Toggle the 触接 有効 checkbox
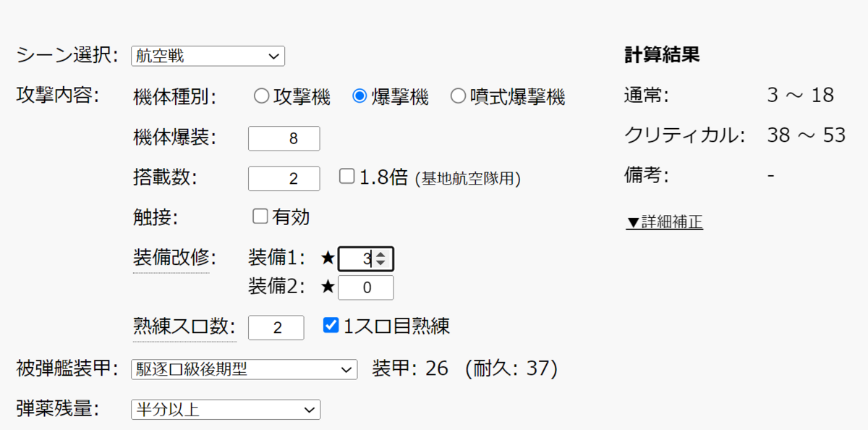Viewport: 868px width, 430px height. (260, 216)
